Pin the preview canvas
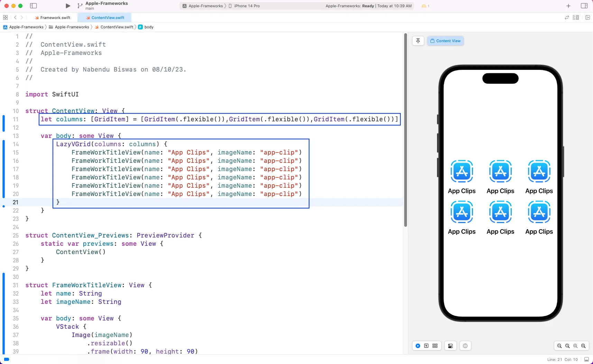 [x=418, y=41]
